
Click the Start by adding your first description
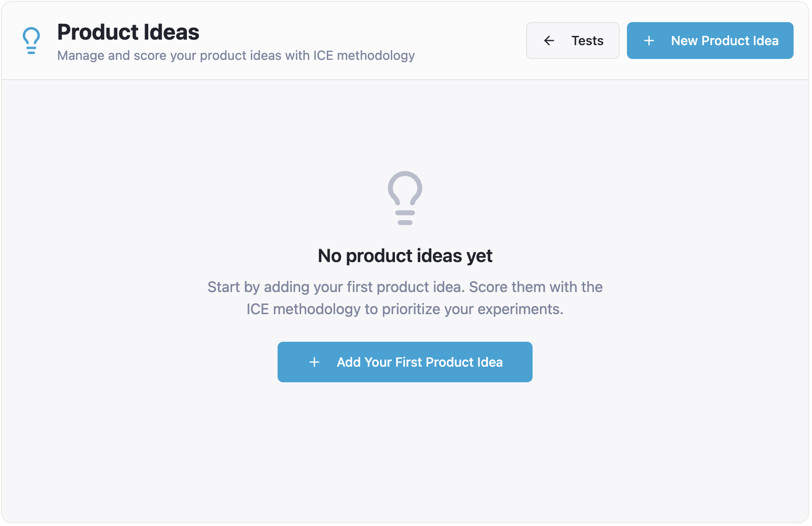click(405, 298)
